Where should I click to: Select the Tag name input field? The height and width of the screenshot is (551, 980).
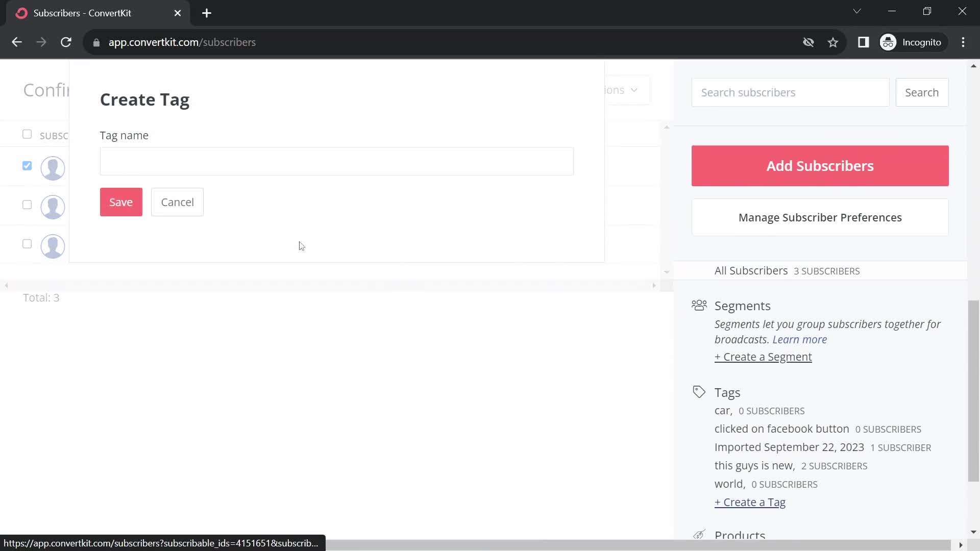click(336, 161)
